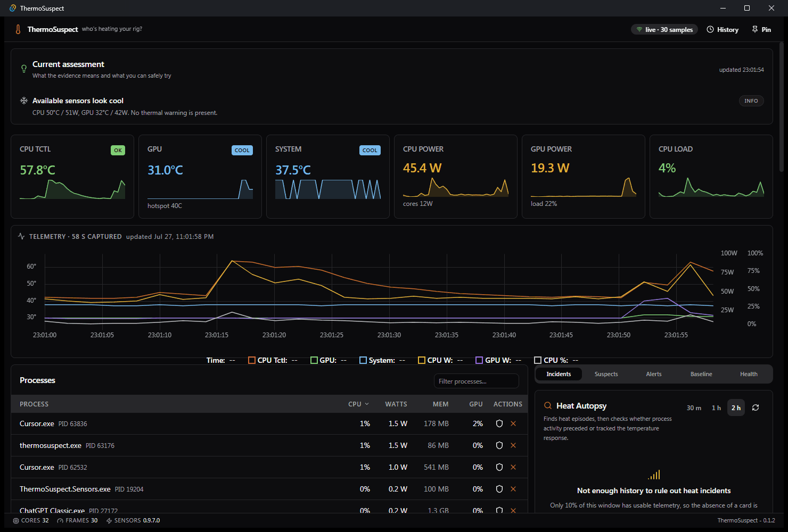This screenshot has height=532, width=788.
Task: Click the live · 30 samples badge
Action: [x=664, y=30]
